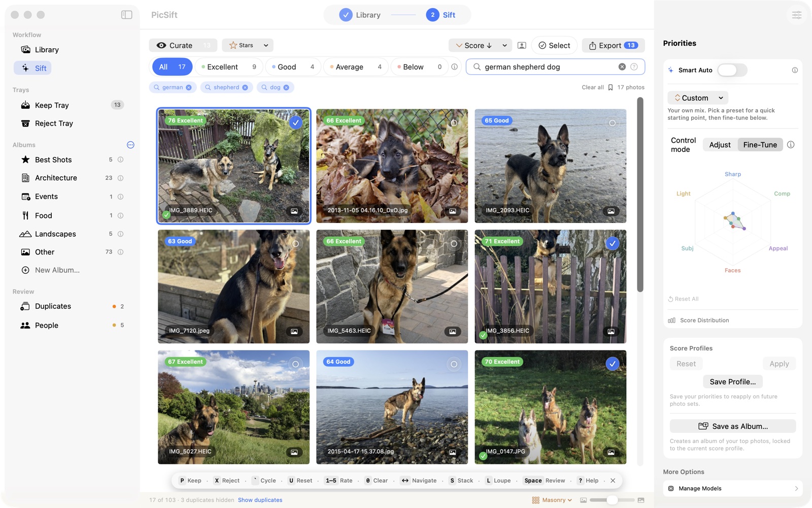Image resolution: width=812 pixels, height=508 pixels.
Task: Click the Score Distribution chart icon
Action: click(672, 321)
